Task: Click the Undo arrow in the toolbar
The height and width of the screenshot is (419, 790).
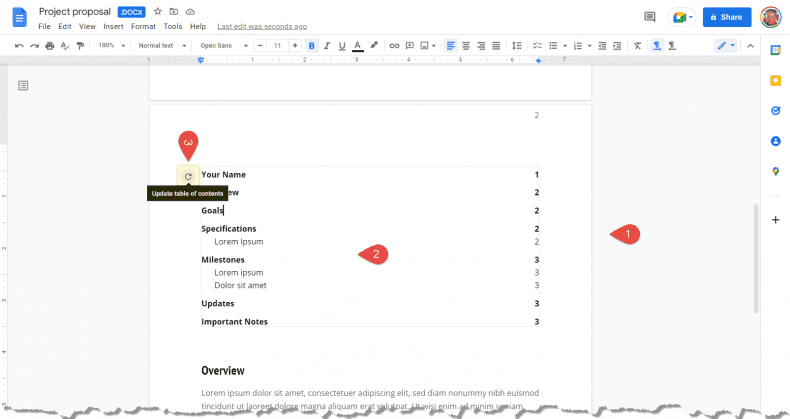Action: (19, 46)
